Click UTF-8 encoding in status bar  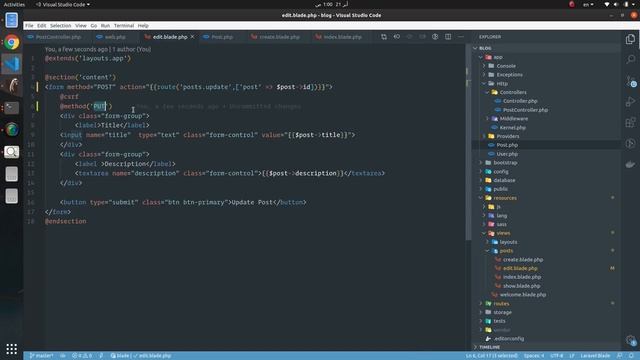(557, 356)
